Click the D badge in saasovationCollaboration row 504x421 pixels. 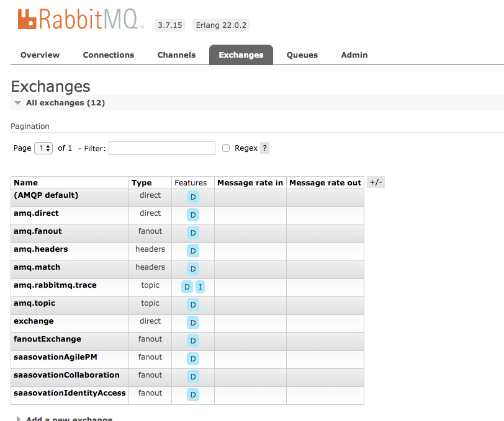[193, 377]
